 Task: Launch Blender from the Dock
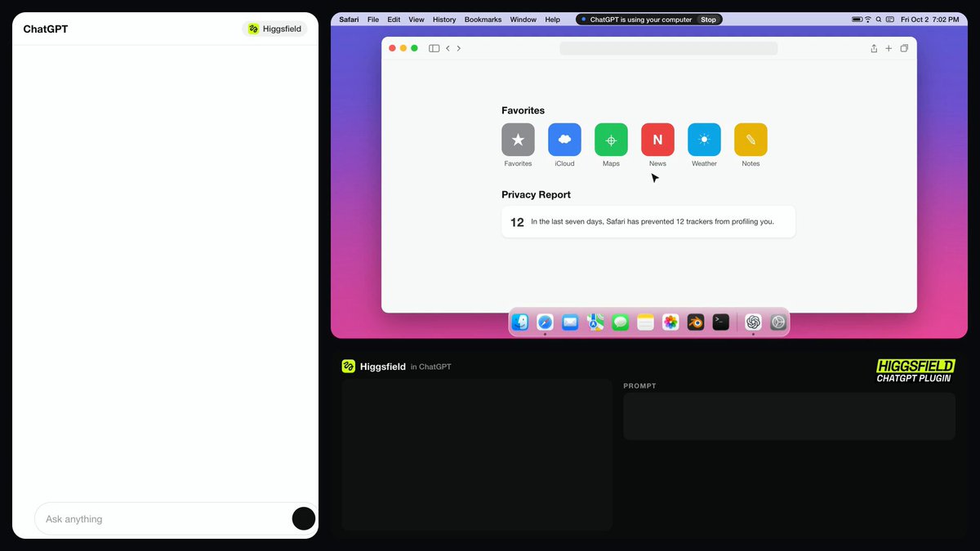coord(696,322)
